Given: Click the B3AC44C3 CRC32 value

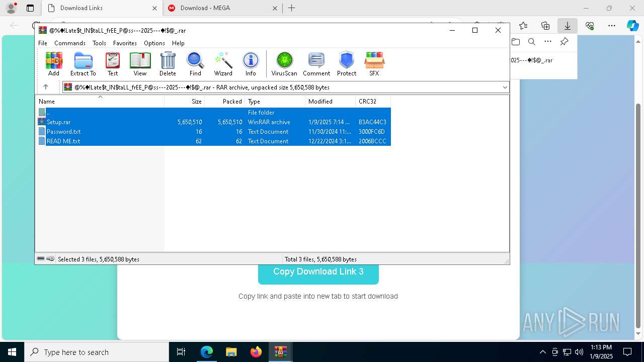Looking at the screenshot, I should (x=372, y=122).
